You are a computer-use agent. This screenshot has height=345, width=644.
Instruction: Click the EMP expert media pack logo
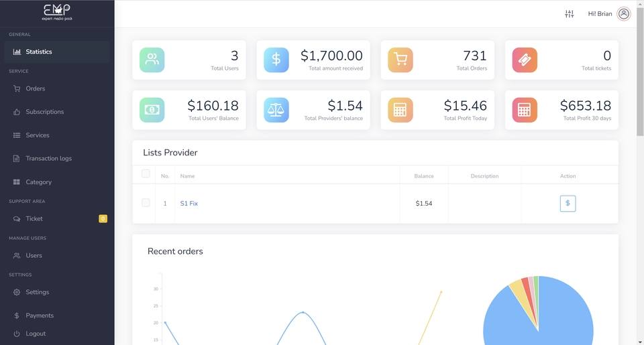[57, 12]
